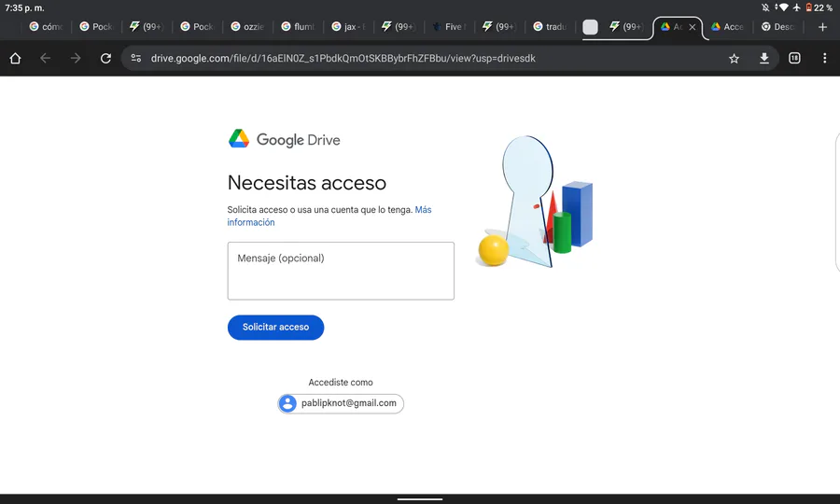Click the 'Accediste como' label
The width and height of the screenshot is (840, 504).
click(341, 383)
